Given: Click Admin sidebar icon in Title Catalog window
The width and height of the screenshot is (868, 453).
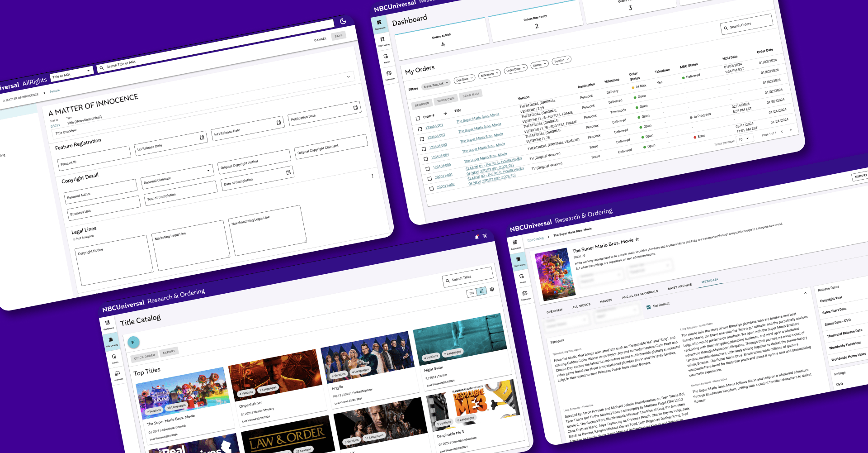Looking at the screenshot, I should tap(114, 358).
